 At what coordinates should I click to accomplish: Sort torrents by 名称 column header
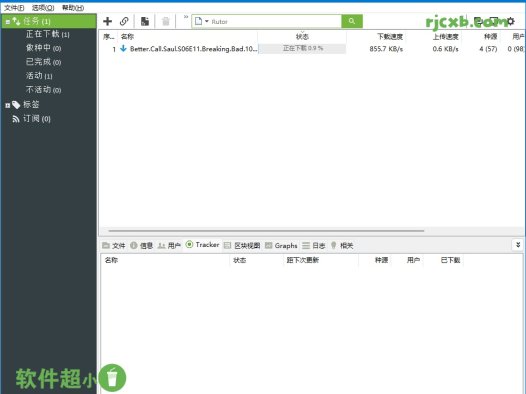click(x=127, y=37)
